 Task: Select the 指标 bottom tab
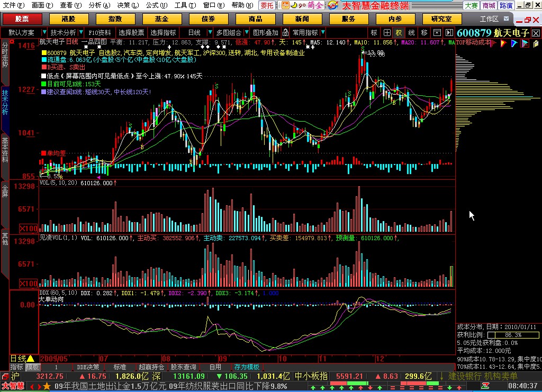pos(16,367)
